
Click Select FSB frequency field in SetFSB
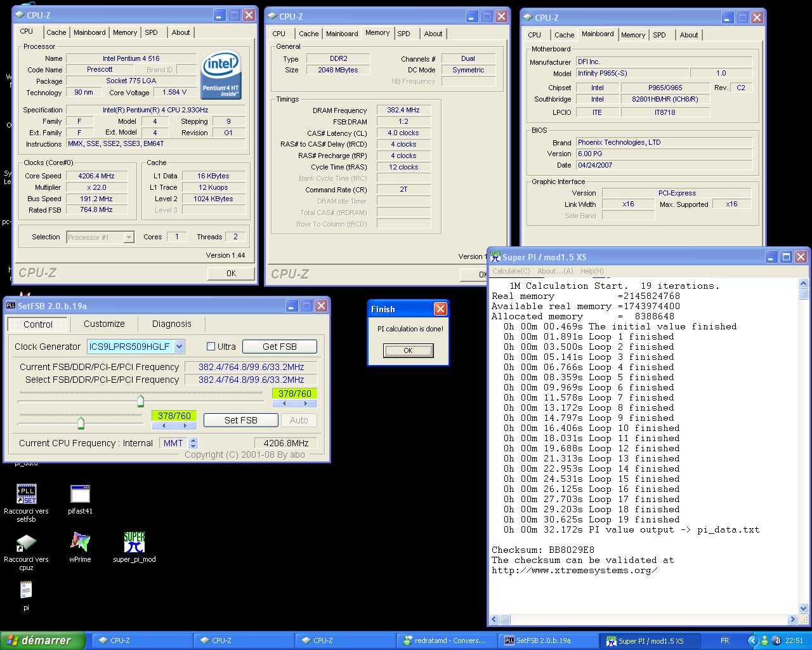click(x=251, y=380)
